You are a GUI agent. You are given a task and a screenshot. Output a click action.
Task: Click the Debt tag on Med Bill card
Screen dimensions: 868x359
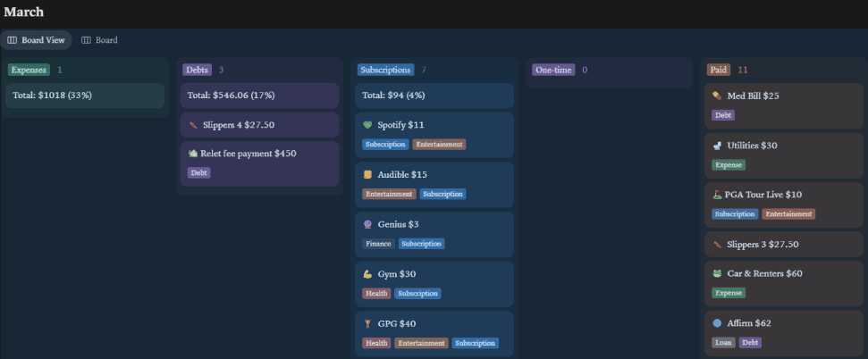723,115
